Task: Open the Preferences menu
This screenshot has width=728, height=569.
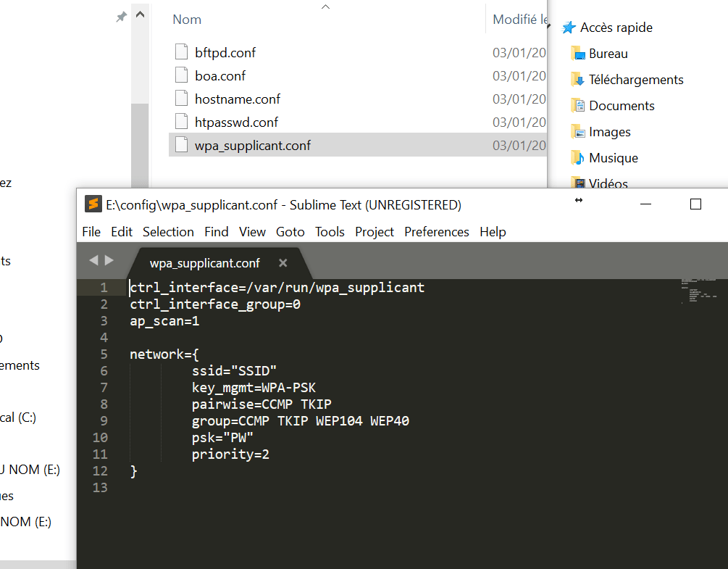Action: [x=436, y=232]
